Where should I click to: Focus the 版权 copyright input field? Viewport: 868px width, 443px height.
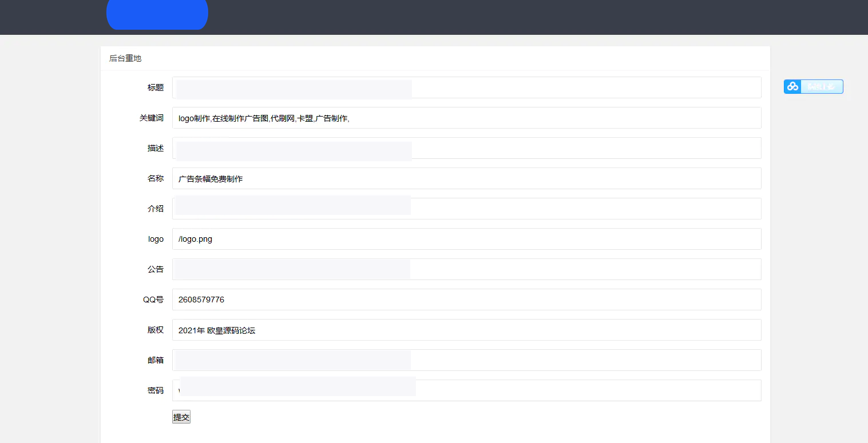(466, 330)
